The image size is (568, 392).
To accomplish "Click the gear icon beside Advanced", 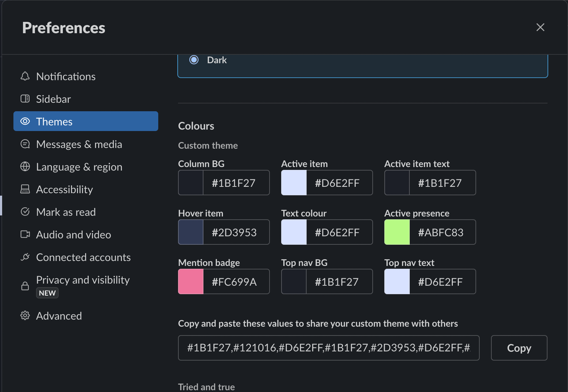I will tap(25, 316).
